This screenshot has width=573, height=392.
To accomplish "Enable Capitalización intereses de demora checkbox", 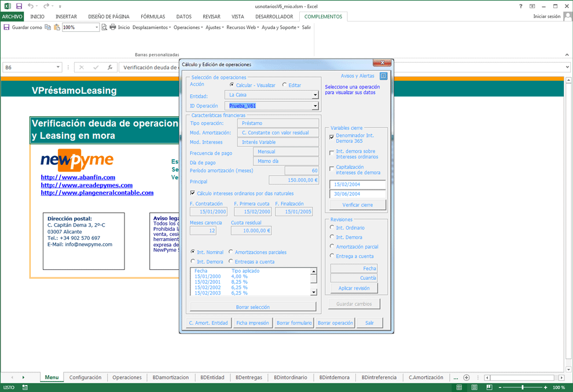I will (332, 169).
